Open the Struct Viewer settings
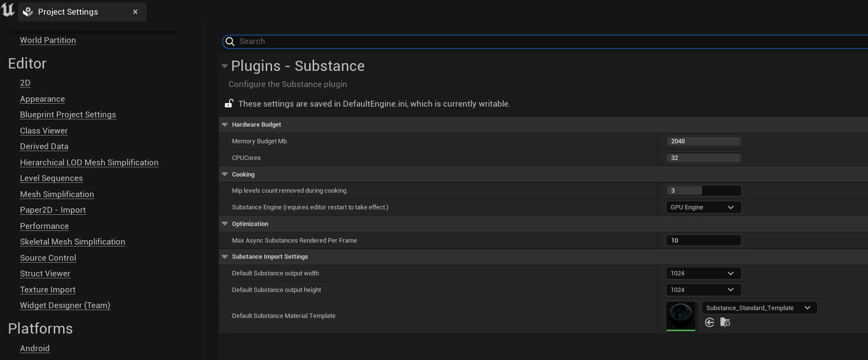 45,273
